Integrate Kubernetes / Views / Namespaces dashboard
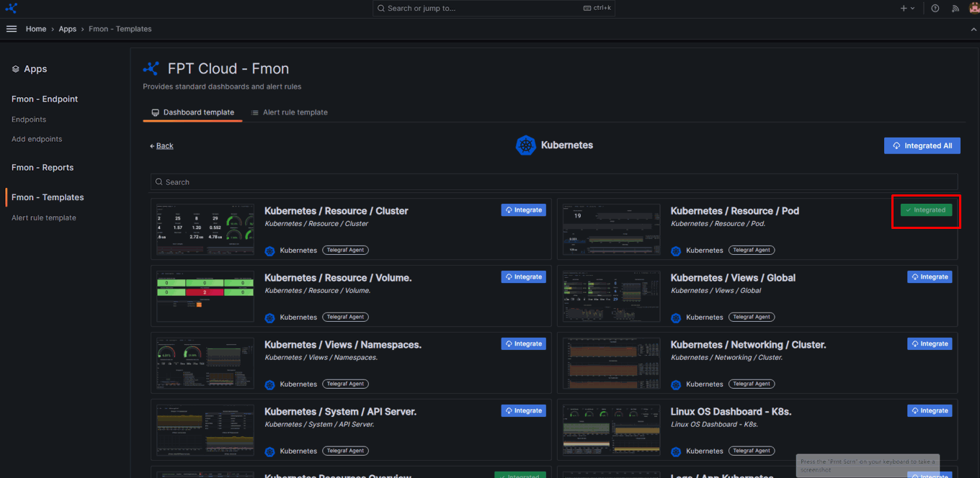980x478 pixels. (x=524, y=344)
